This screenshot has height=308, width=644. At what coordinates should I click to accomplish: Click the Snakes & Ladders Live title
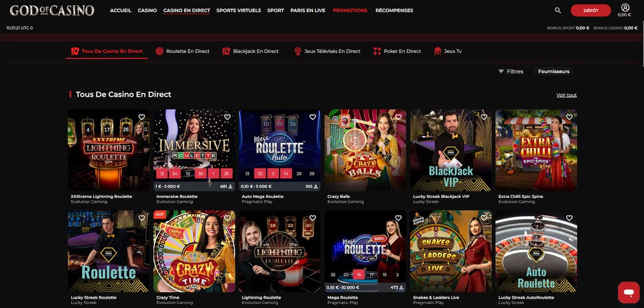[x=436, y=297]
